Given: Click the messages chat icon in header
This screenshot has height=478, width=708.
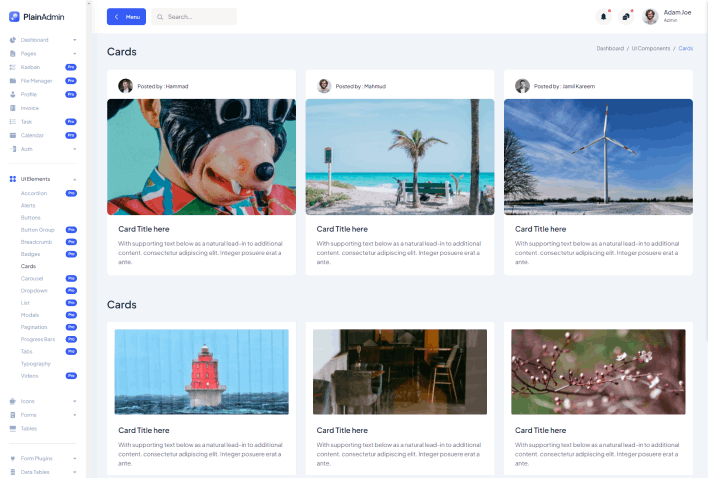Looking at the screenshot, I should [x=626, y=16].
